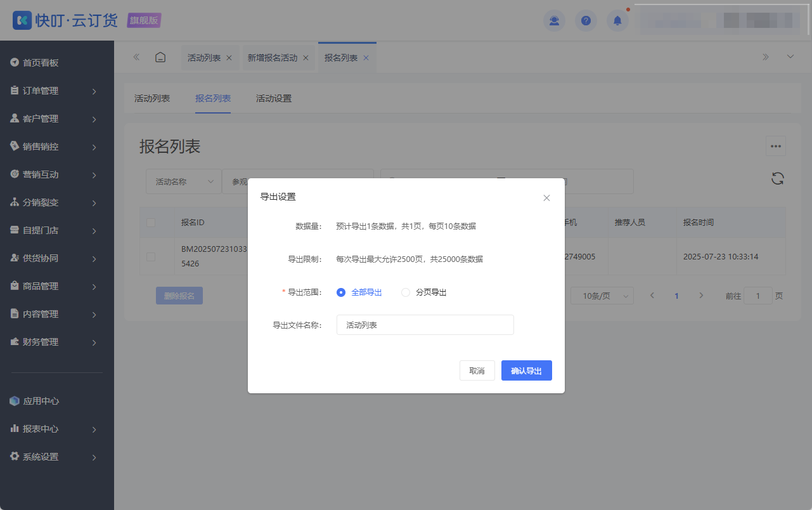812x510 pixels.
Task: Click the 自提门店 store icon
Action: [15, 230]
